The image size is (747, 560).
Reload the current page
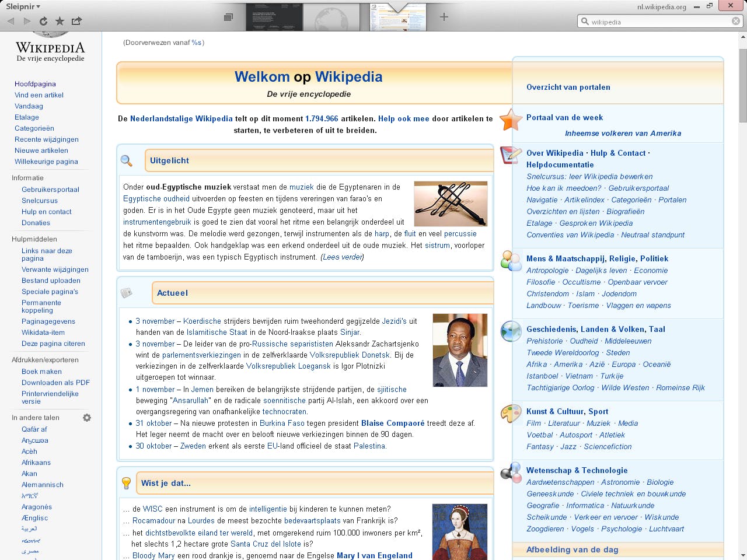(x=43, y=21)
